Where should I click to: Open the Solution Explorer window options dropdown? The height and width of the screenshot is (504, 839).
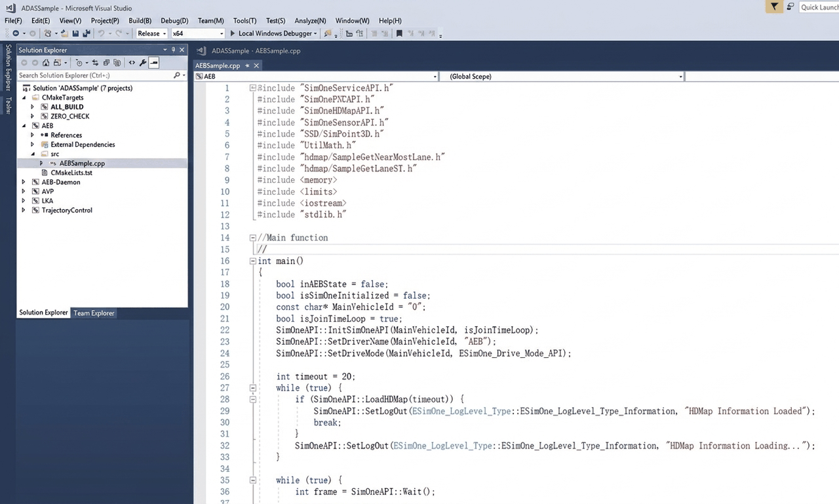coord(165,50)
